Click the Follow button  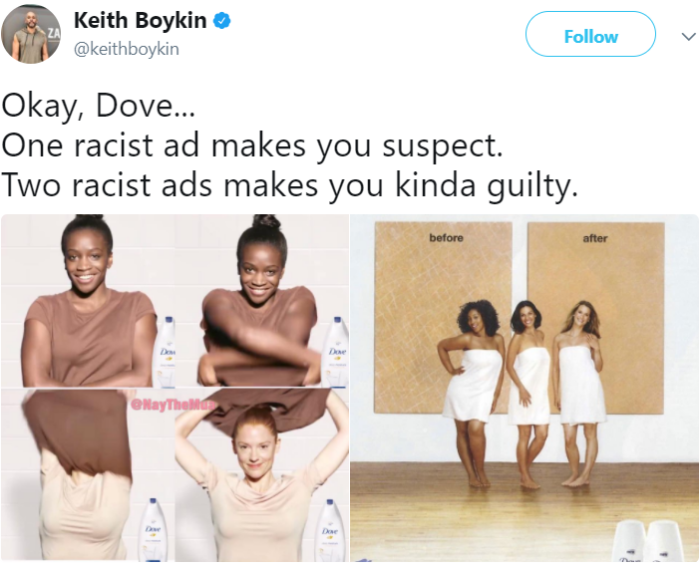tap(590, 34)
